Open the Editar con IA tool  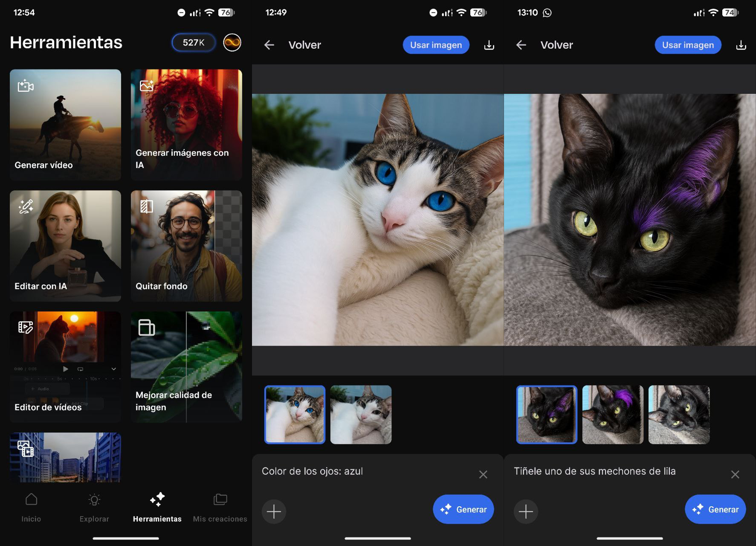pyautogui.click(x=65, y=246)
